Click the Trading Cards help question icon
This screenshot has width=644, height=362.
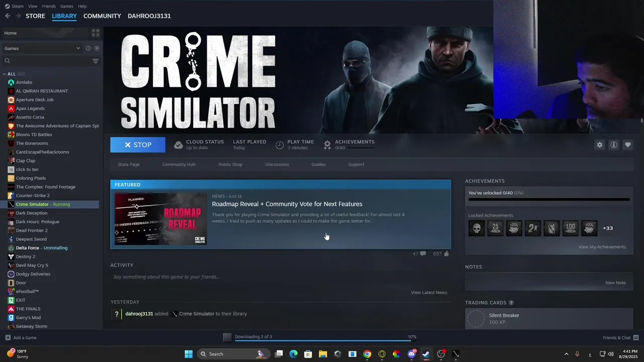click(x=511, y=303)
